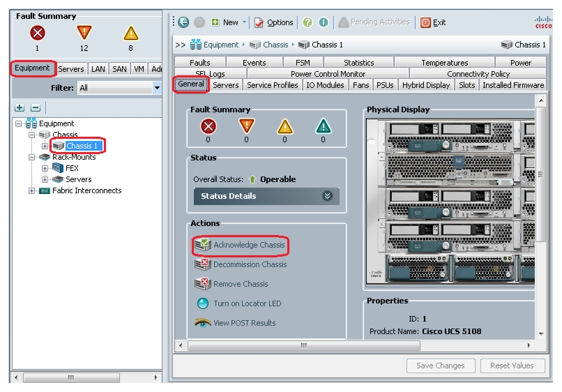562x392 pixels.
Task: Click the expand-all plus icon above the tree
Action: [20, 107]
